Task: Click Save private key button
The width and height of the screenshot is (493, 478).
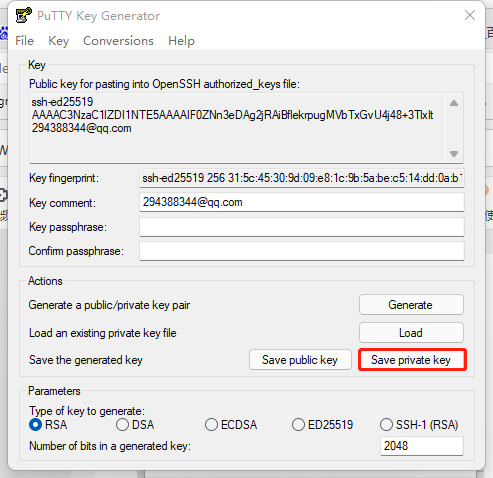Action: pyautogui.click(x=412, y=360)
